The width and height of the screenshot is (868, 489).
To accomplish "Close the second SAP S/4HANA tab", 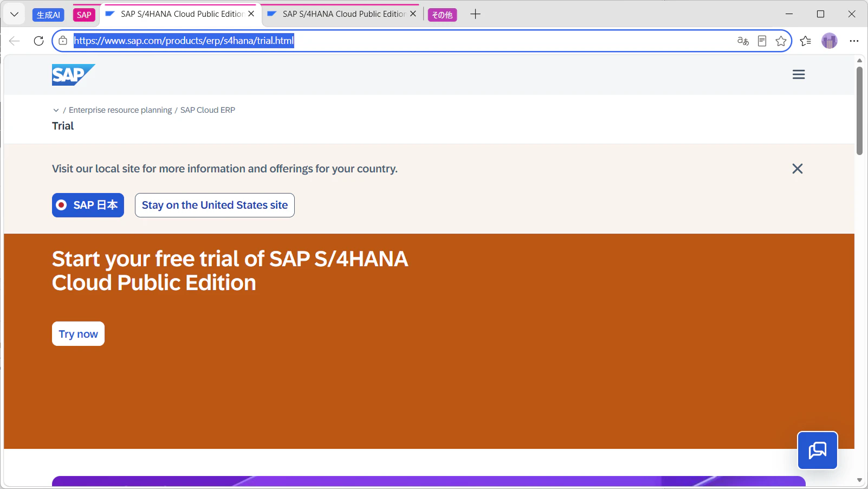I will pyautogui.click(x=413, y=14).
